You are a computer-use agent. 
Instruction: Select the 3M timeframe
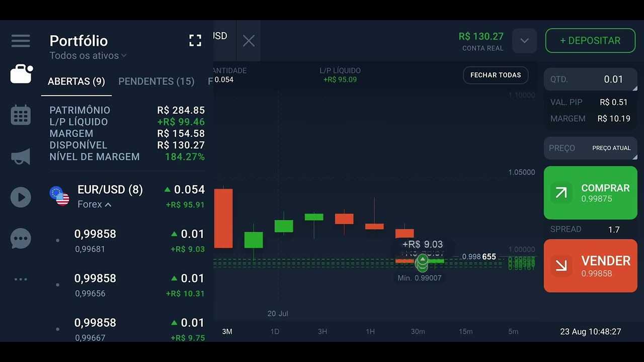[x=227, y=332]
